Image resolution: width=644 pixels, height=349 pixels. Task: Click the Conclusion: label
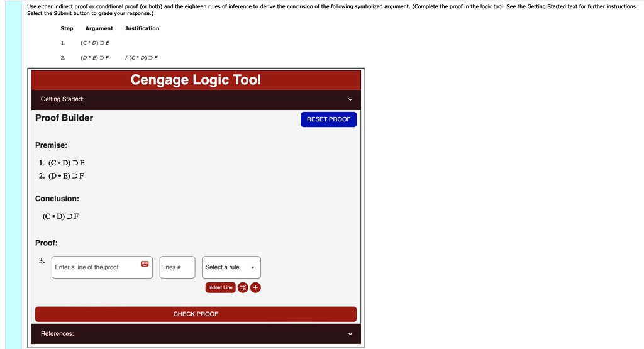click(57, 199)
